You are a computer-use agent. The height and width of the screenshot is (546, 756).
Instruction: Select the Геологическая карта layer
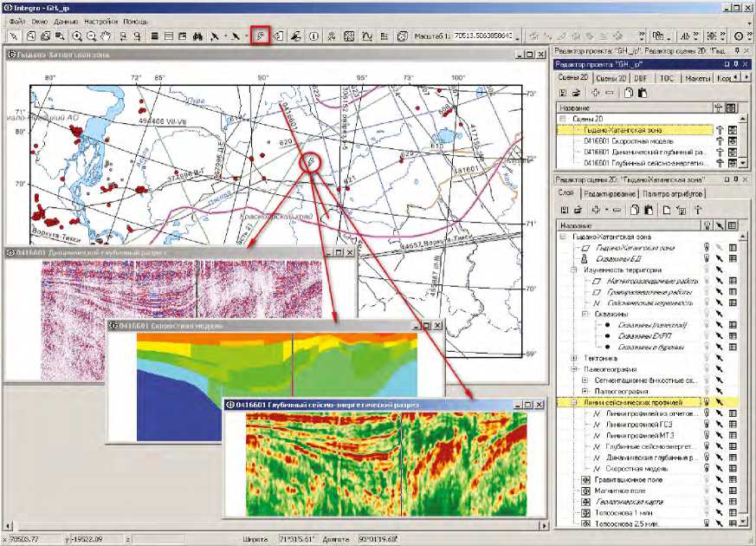628,501
